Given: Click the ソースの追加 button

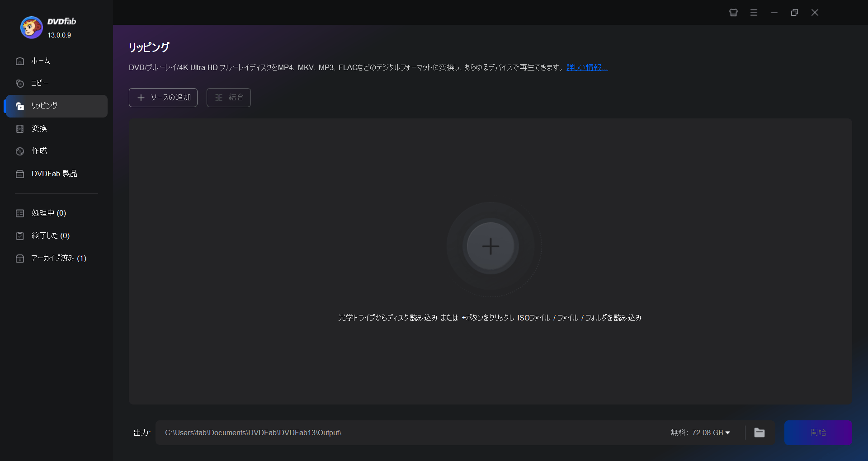Looking at the screenshot, I should coord(163,98).
